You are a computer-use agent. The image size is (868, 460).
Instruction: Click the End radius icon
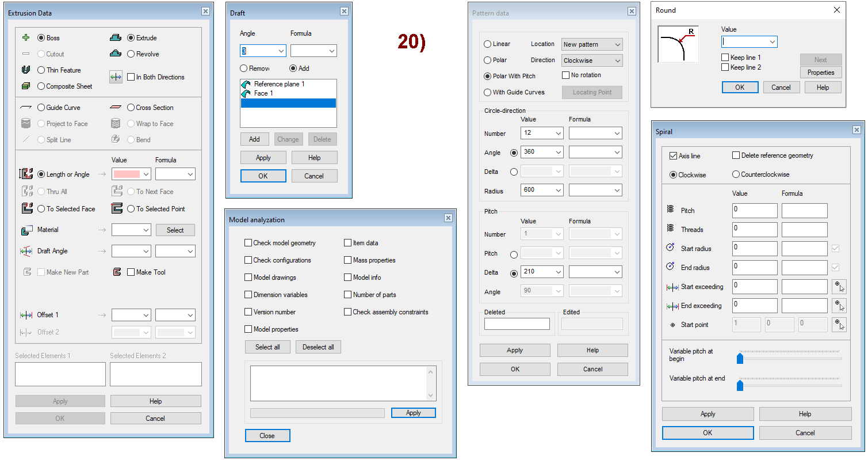pos(670,267)
